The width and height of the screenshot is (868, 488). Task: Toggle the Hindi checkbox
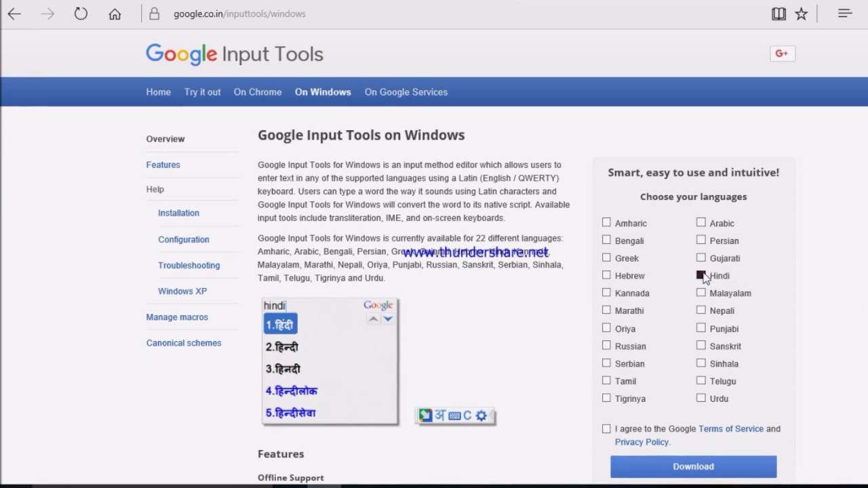(x=701, y=275)
